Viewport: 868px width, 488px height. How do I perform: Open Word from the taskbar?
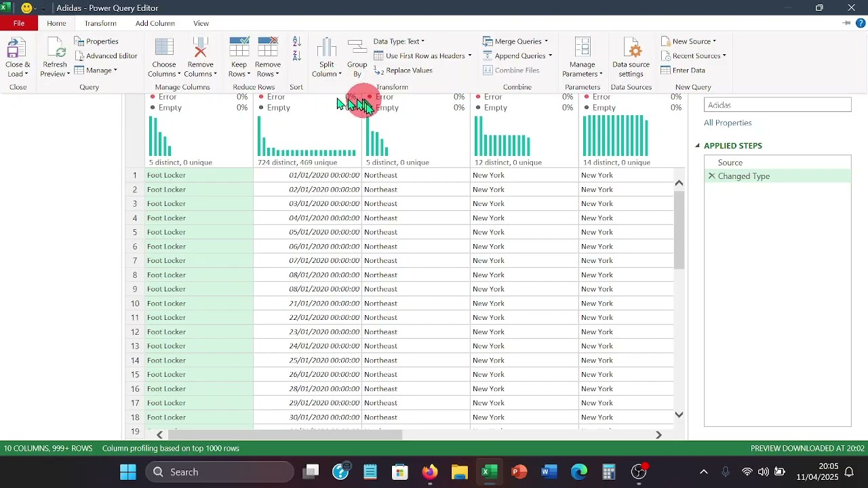549,472
